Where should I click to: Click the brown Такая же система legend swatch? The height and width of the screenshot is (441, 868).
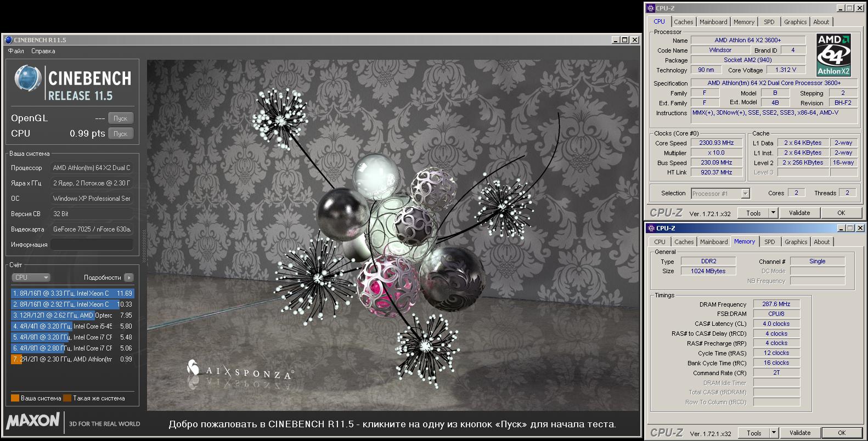tap(67, 398)
